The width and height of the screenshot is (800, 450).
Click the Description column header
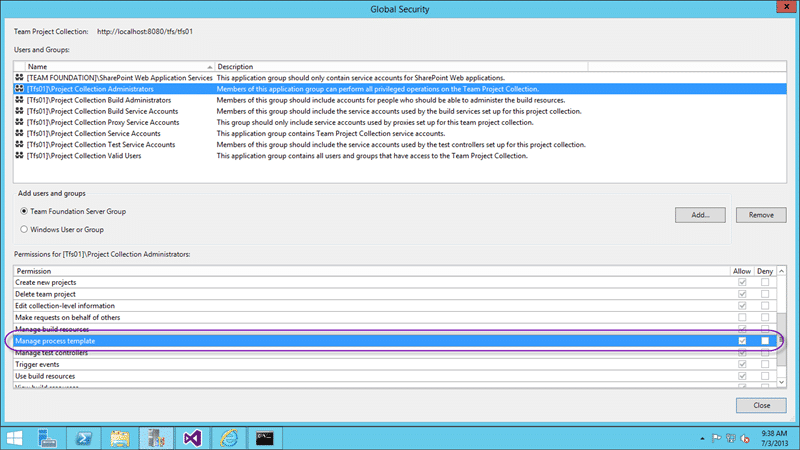pos(401,66)
